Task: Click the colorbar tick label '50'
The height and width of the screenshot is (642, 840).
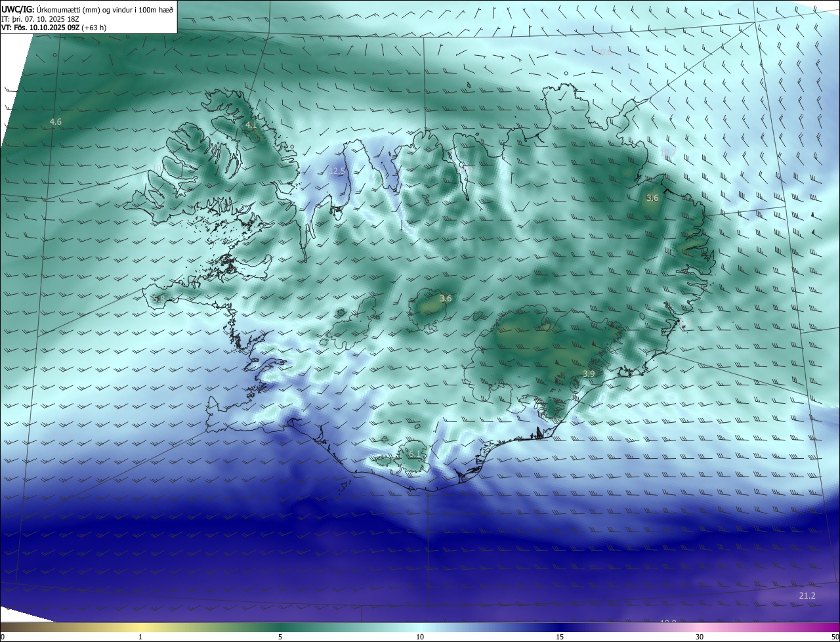Action: pos(835,637)
